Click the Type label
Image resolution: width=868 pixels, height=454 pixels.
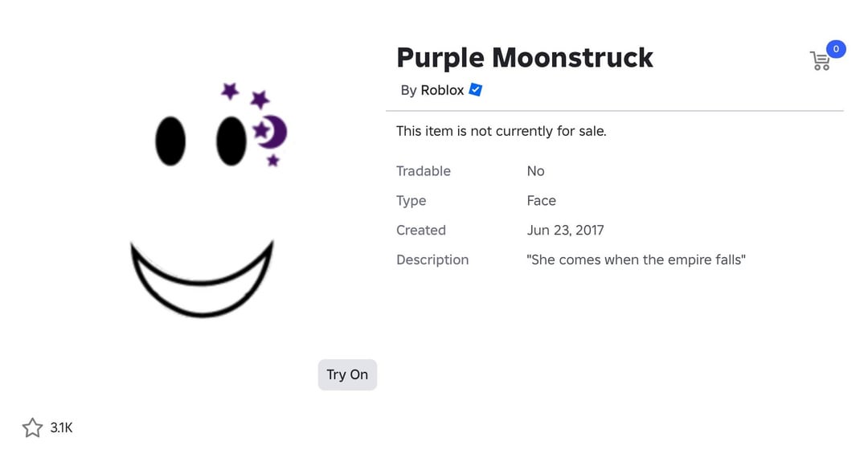[x=411, y=201]
